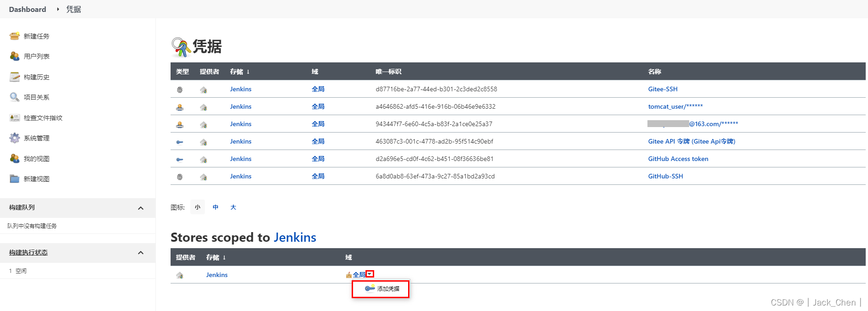Image resolution: width=868 pixels, height=311 pixels.
Task: Click the 新建视图 folder icon
Action: (15, 179)
